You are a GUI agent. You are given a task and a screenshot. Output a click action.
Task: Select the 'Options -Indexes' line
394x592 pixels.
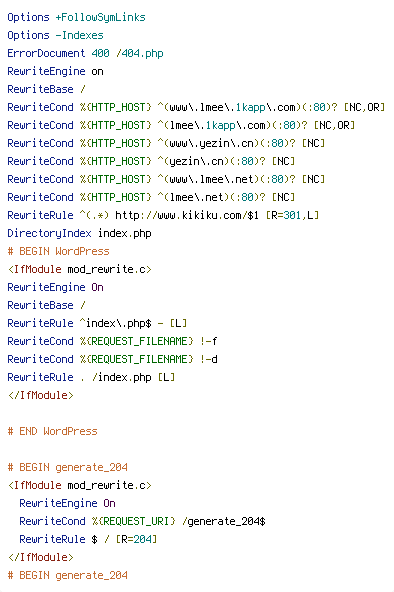(55, 35)
